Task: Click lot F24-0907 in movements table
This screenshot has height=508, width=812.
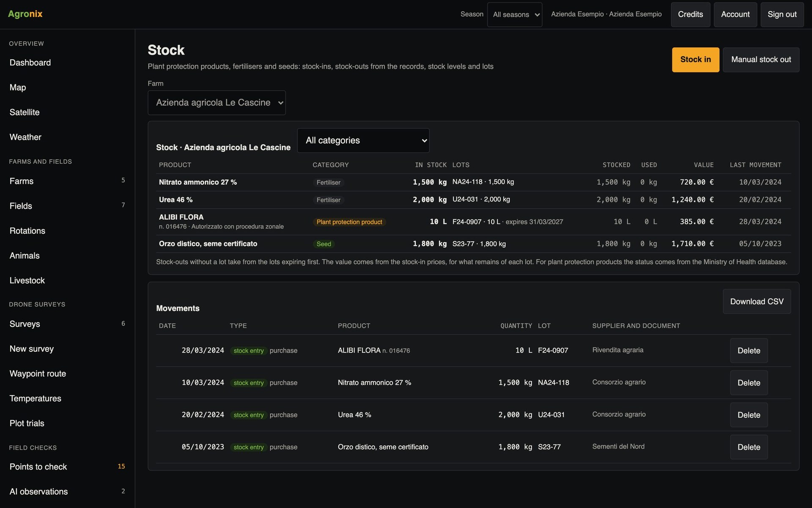Action: [553, 351]
